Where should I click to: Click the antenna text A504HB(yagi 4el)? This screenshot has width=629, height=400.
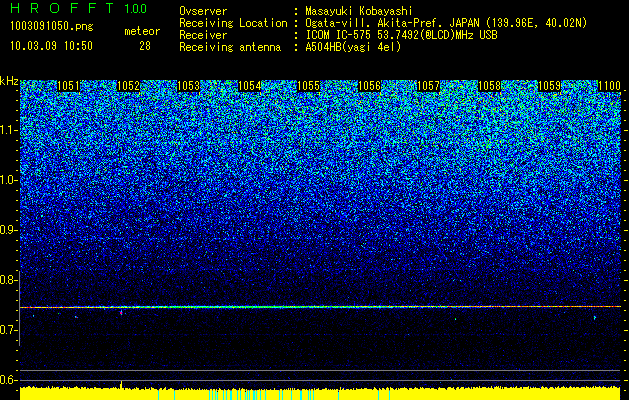click(x=353, y=47)
